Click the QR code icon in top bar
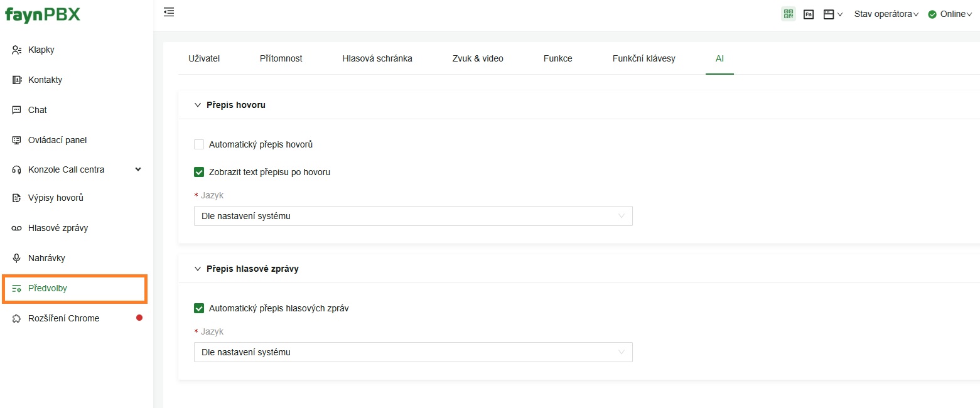The height and width of the screenshot is (408, 980). point(789,14)
